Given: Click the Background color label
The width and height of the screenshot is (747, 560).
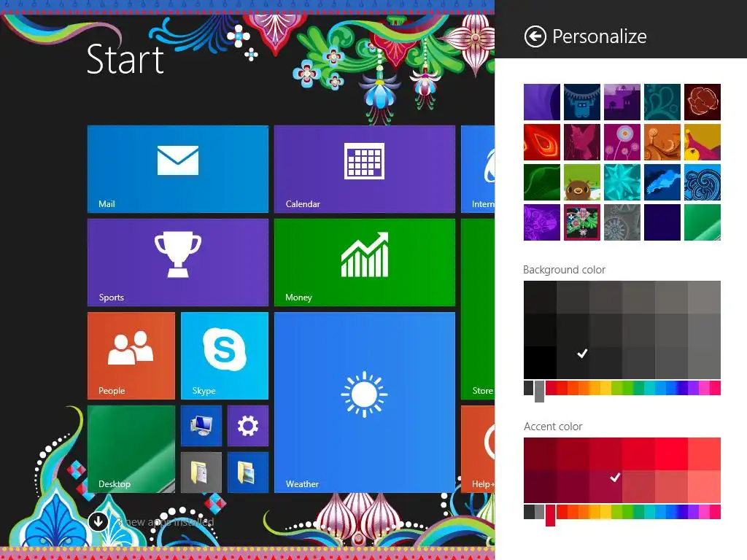Looking at the screenshot, I should tap(564, 270).
